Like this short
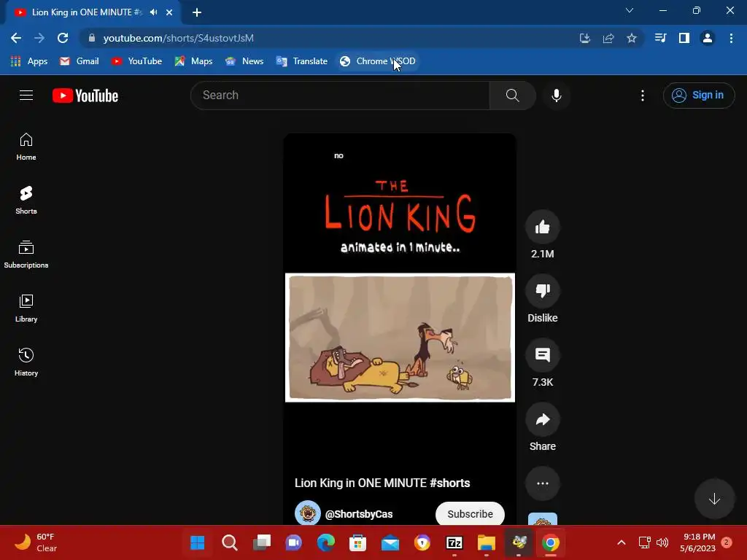Screen dimensions: 747x560 coord(543,227)
